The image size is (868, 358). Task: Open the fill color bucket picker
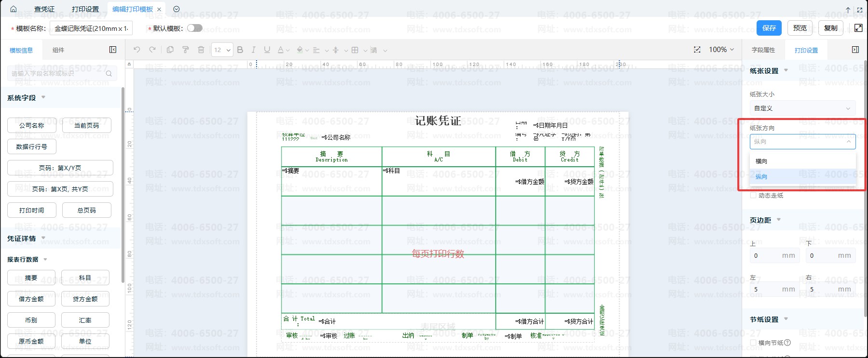point(301,50)
